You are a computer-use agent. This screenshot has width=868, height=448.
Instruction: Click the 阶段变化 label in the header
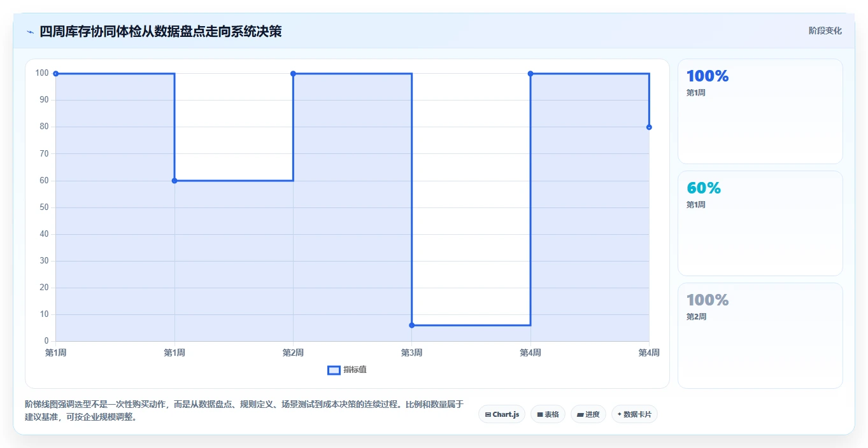click(825, 31)
